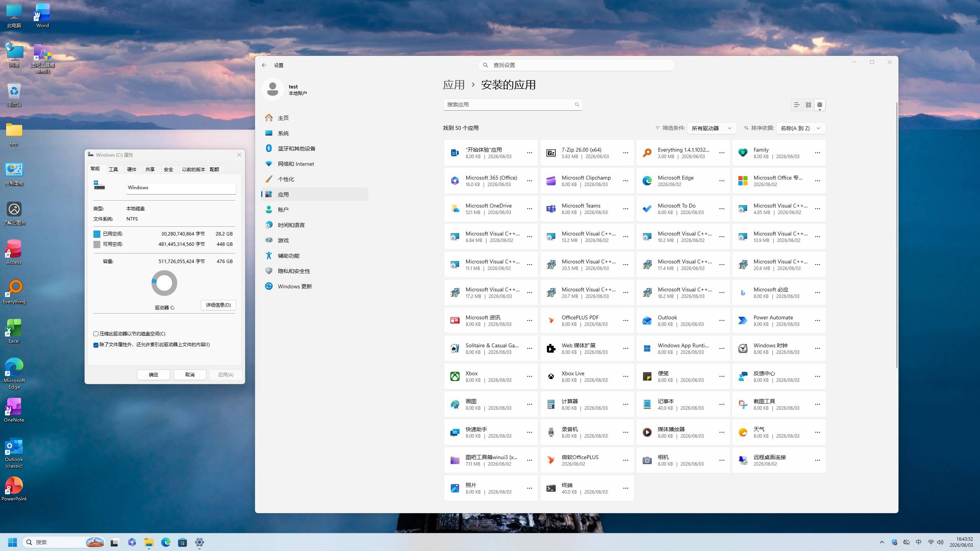This screenshot has width=980, height=551.
Task: Click the 应用 breadcrumb link
Action: point(454,85)
